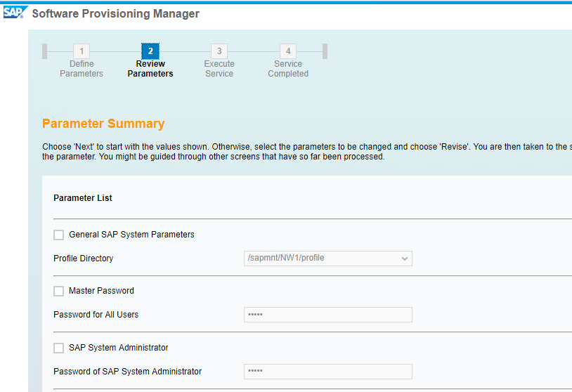Check the Master Password checkbox
This screenshot has height=392, width=572.
pyautogui.click(x=59, y=291)
